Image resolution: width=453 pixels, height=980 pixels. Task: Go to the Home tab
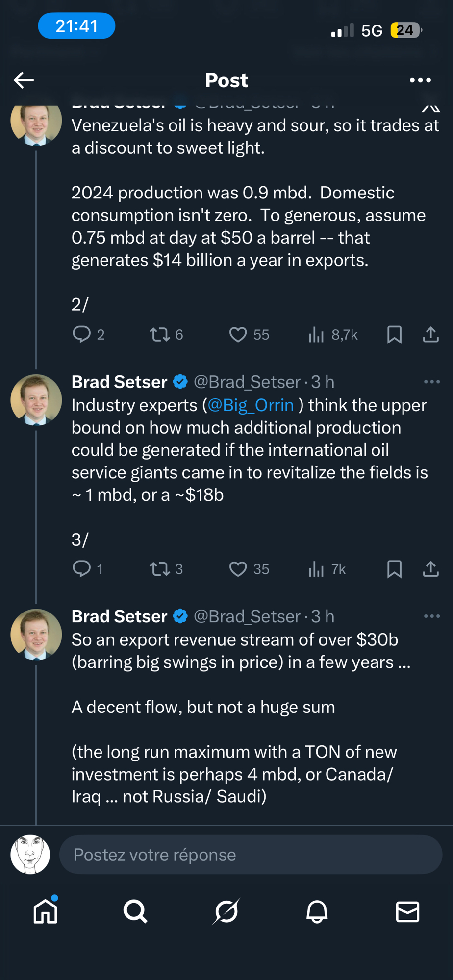[x=46, y=911]
